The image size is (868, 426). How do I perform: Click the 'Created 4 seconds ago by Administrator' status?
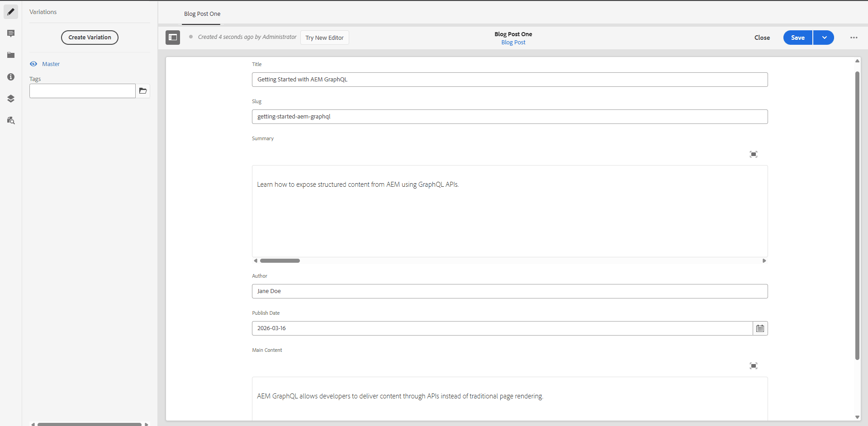(247, 37)
